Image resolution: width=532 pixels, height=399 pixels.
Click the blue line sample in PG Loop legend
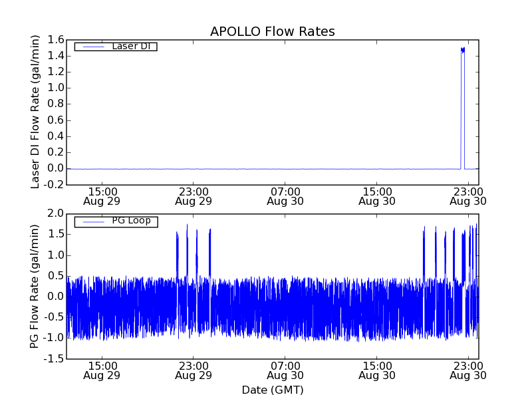coord(90,221)
